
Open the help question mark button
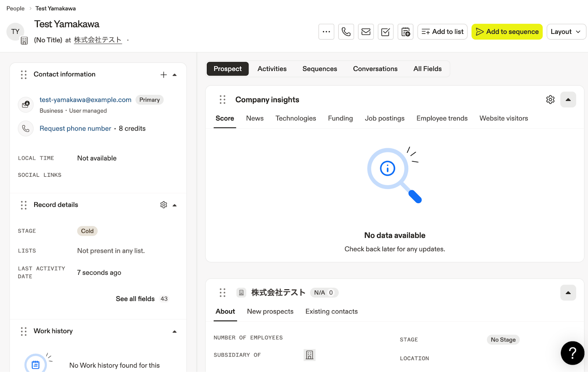pos(572,353)
